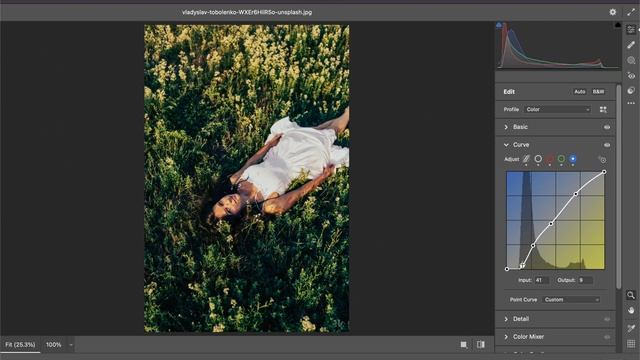The image size is (640, 360).
Task: Select the curve's bottom-left endpoint
Action: 507,269
